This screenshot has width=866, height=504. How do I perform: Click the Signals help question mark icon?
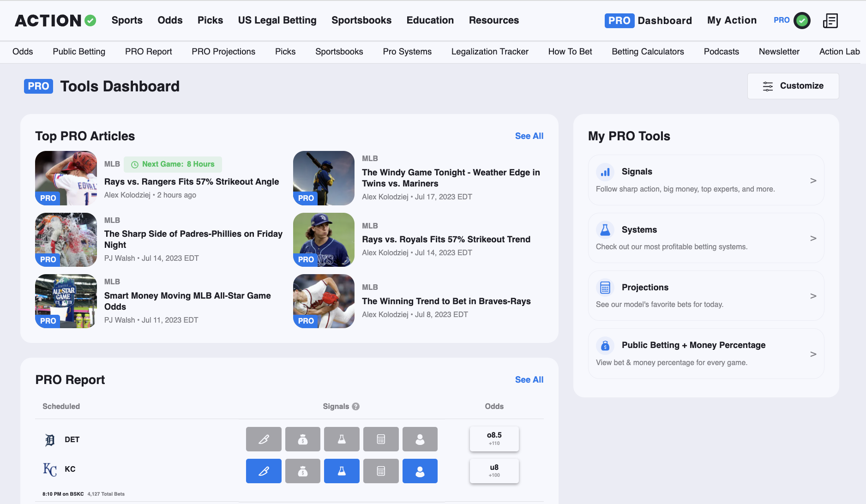(355, 407)
